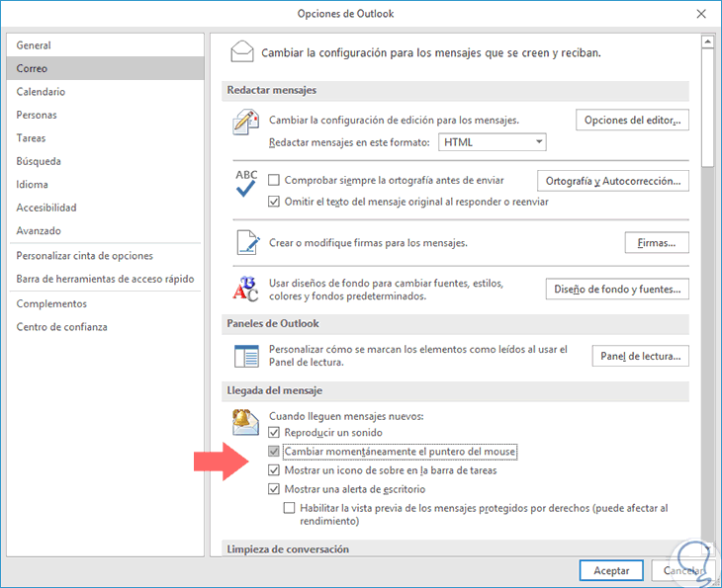Open Avanzado options category
This screenshot has height=588, width=722.
click(x=105, y=230)
